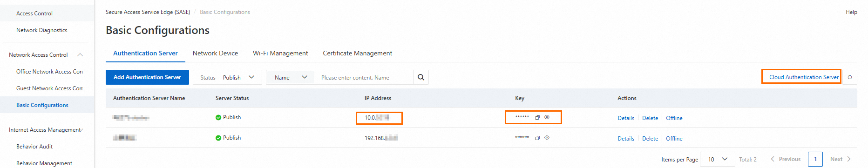Take the 10.0 server Offline
The height and width of the screenshot is (168, 868).
click(674, 118)
